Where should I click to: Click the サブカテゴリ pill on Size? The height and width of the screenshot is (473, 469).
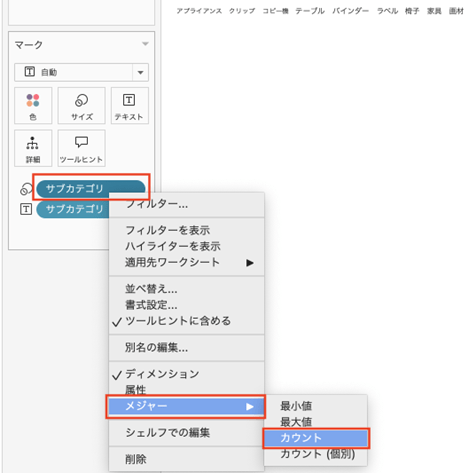click(91, 189)
